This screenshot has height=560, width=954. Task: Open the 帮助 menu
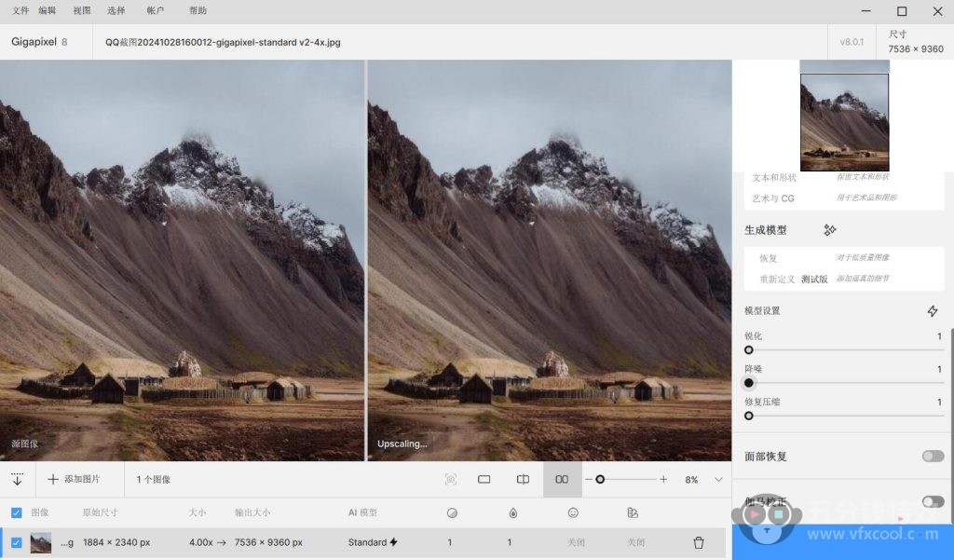tap(198, 11)
